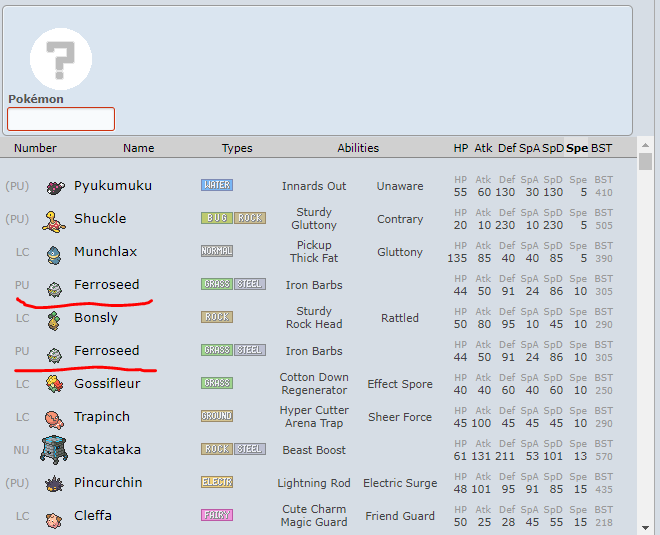The image size is (660, 535).
Task: Sort list by Spe column header
Action: click(577, 148)
